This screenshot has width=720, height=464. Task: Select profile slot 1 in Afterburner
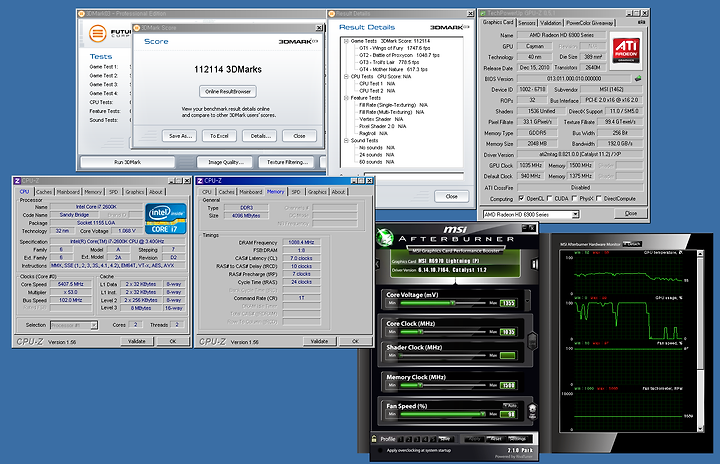(x=399, y=439)
